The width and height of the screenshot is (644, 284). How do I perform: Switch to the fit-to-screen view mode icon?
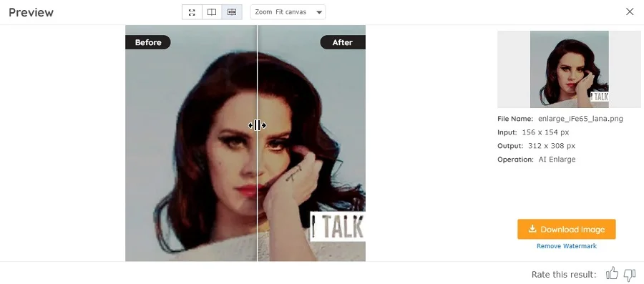pos(192,12)
